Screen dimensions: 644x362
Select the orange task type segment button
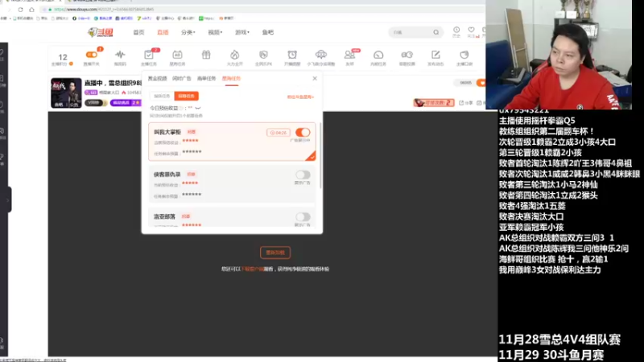[x=187, y=96]
